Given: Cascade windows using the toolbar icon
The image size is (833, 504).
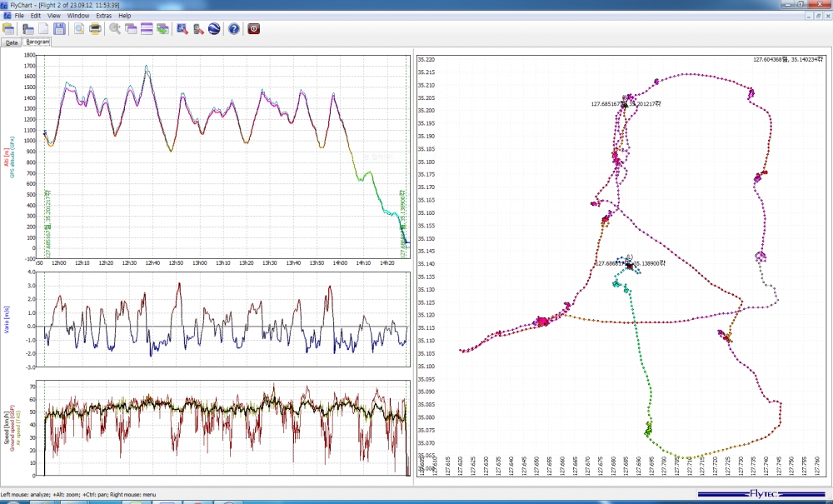Looking at the screenshot, I should coord(131,28).
